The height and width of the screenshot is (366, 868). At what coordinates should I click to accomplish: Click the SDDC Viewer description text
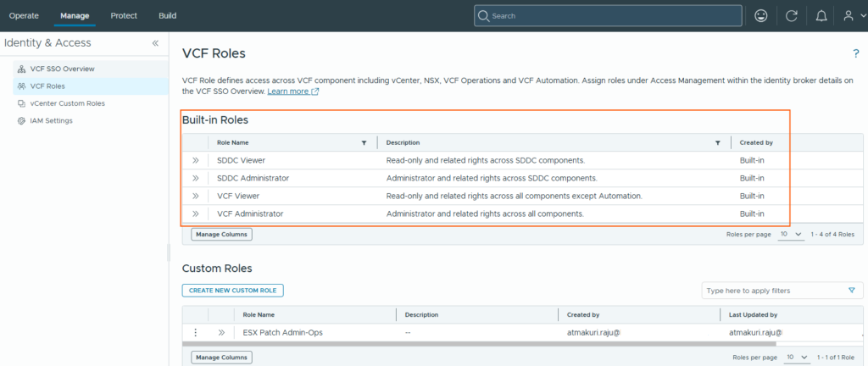click(x=486, y=160)
